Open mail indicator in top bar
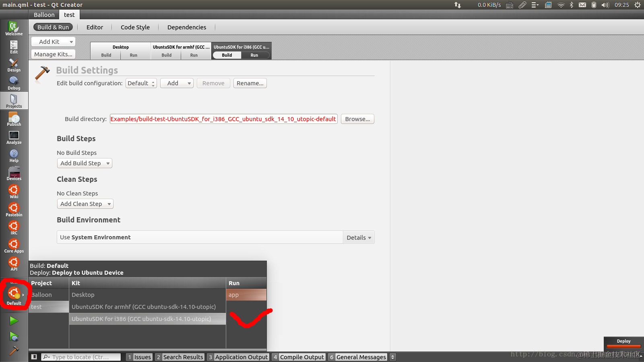Viewport: 644px width, 362px height. pos(582,5)
